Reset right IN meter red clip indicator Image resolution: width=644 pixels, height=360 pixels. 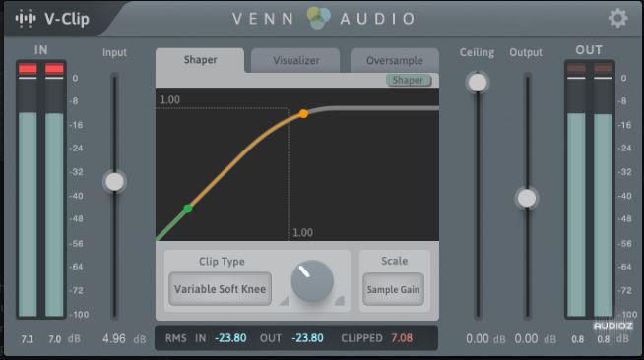[54, 69]
